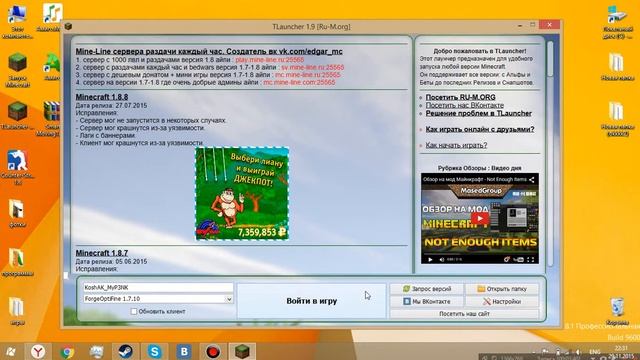Open the игры folder on the desktop
Viewport: 640px width, 360px height.
[x=17, y=311]
